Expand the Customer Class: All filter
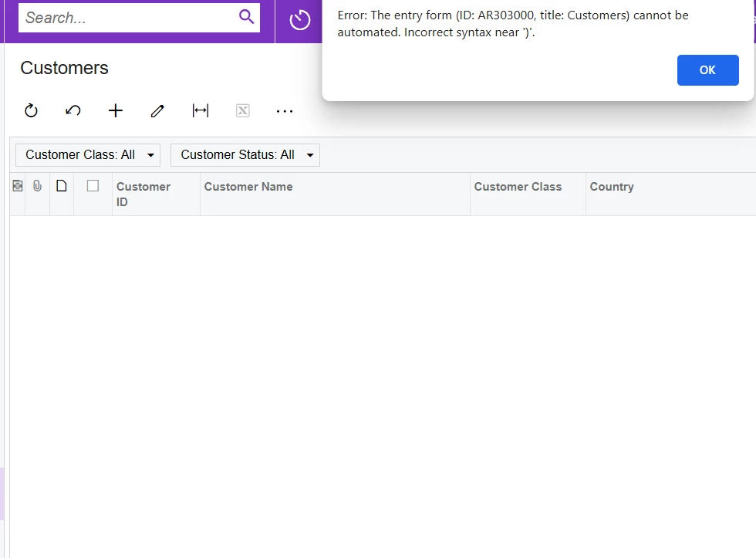This screenshot has height=558, width=756. coord(88,155)
